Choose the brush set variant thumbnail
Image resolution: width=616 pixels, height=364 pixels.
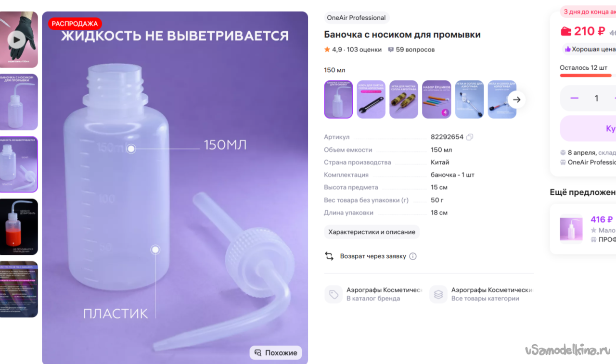pos(436,99)
